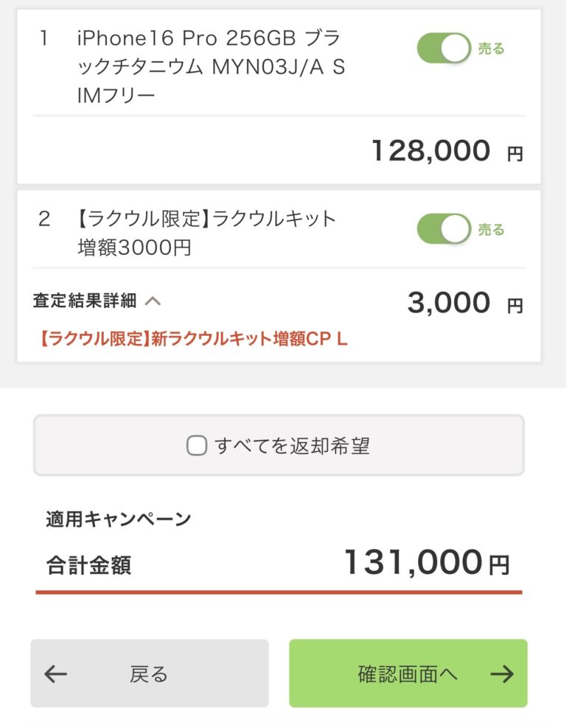Proceed with the 確認画面へ button
Image resolution: width=575 pixels, height=728 pixels.
[x=408, y=673]
